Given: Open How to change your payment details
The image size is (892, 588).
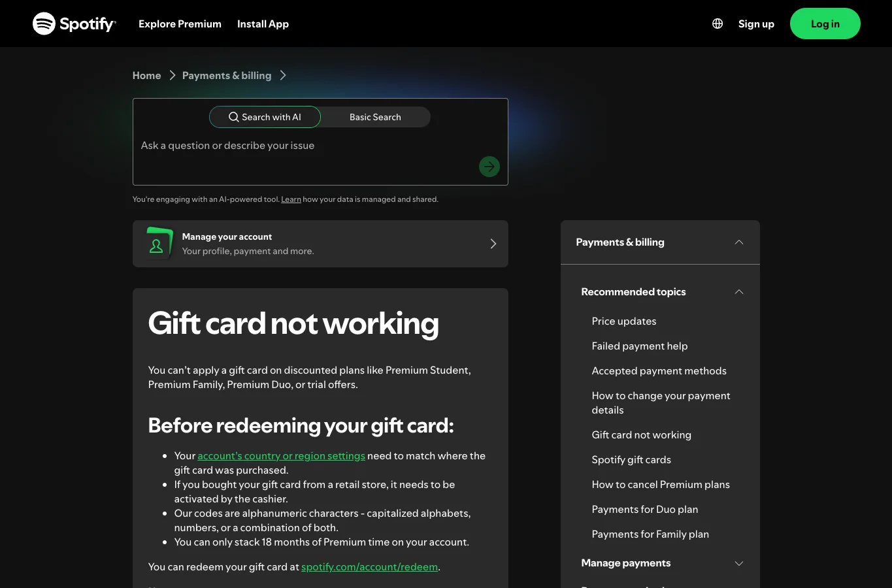Looking at the screenshot, I should (661, 402).
